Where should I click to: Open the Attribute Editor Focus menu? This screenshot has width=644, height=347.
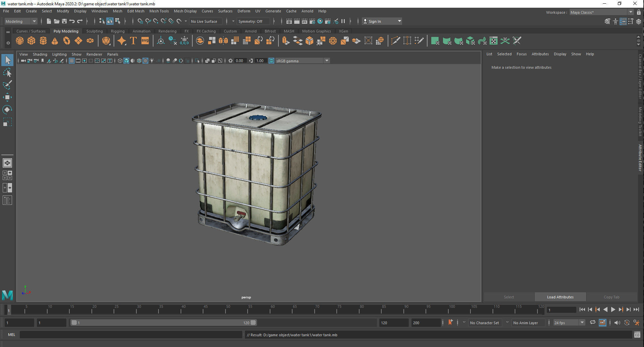pyautogui.click(x=521, y=54)
